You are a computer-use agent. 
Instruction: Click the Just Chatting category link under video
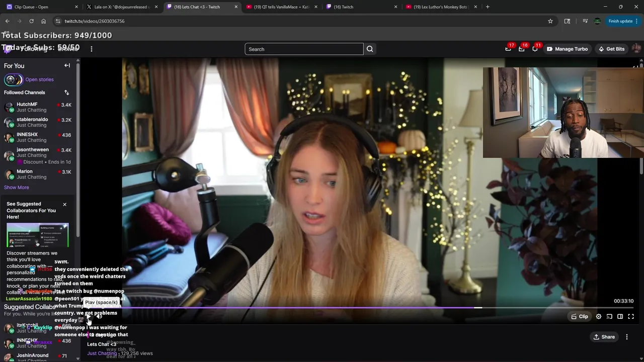coord(102,353)
